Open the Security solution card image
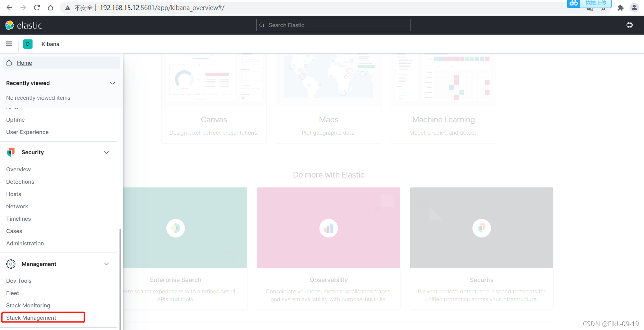The height and width of the screenshot is (330, 644). tap(482, 228)
